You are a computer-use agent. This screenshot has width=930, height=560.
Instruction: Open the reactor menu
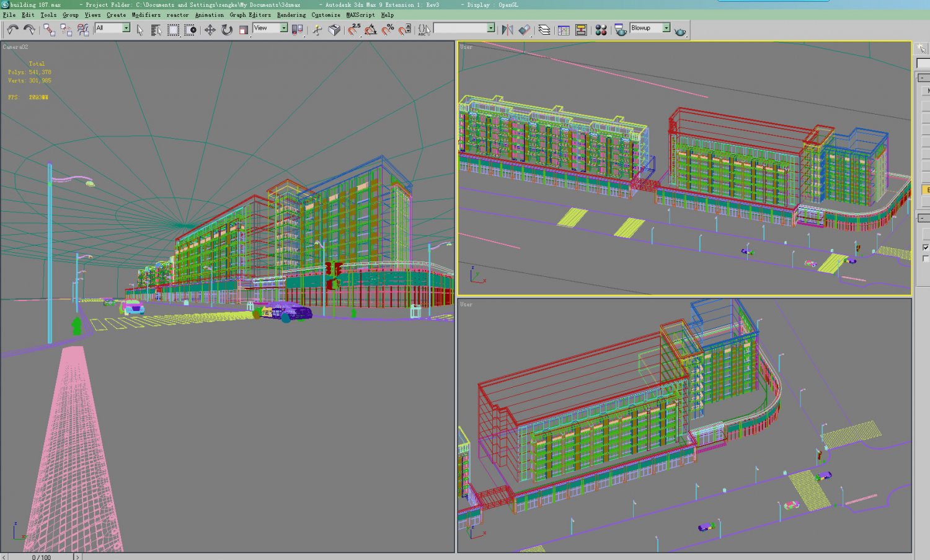(x=177, y=15)
